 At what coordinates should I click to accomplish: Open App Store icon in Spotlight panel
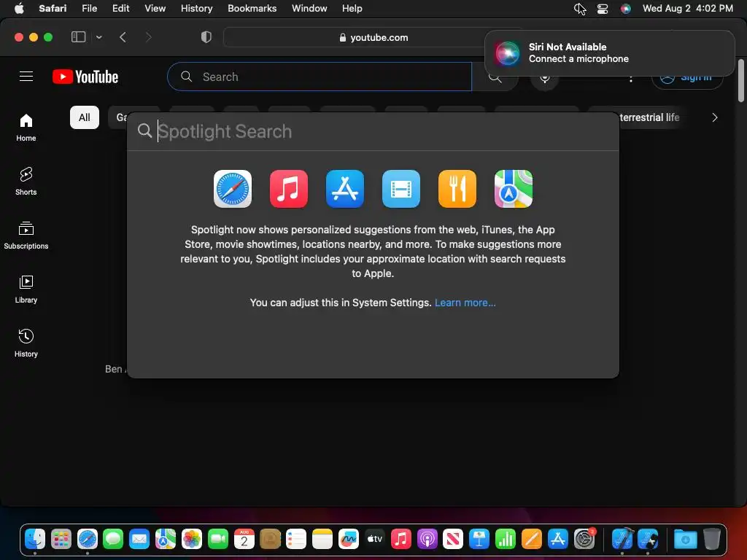(x=345, y=189)
